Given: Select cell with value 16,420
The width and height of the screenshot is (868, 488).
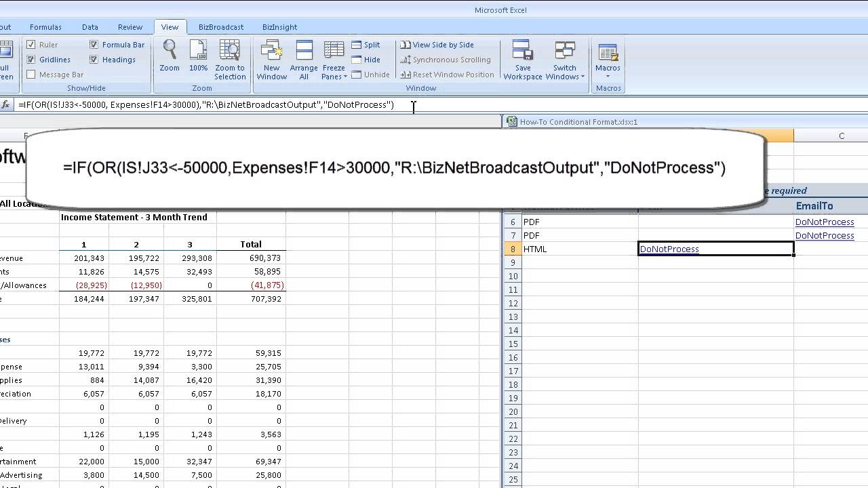Looking at the screenshot, I should tap(190, 380).
